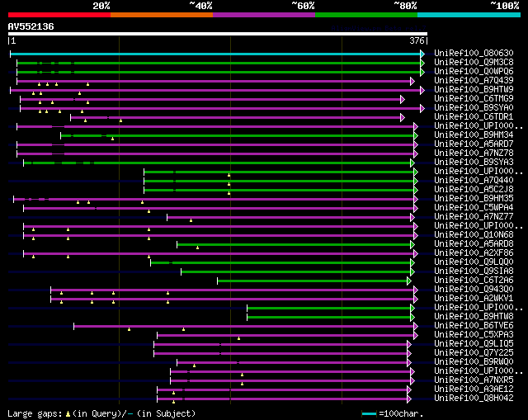The height and width of the screenshot is (420, 528).
Task: Click the UniRef100_Q9LQQ0 label
Action: tap(474, 262)
